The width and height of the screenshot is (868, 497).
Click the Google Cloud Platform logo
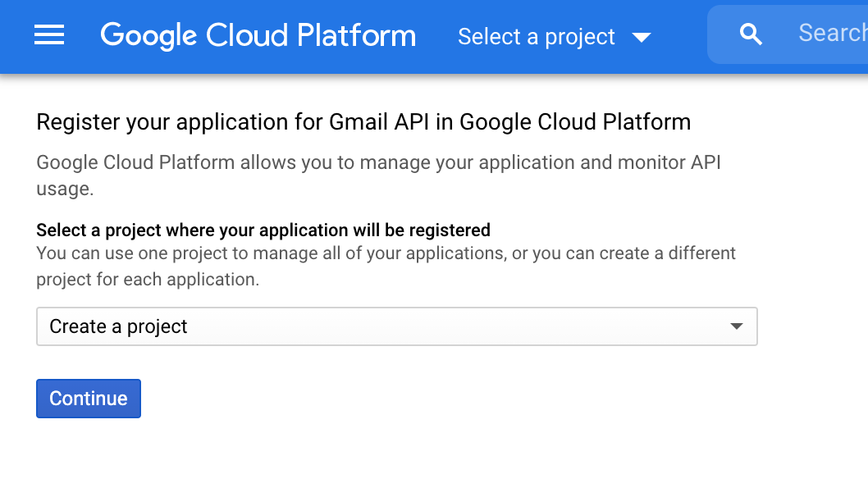258,36
